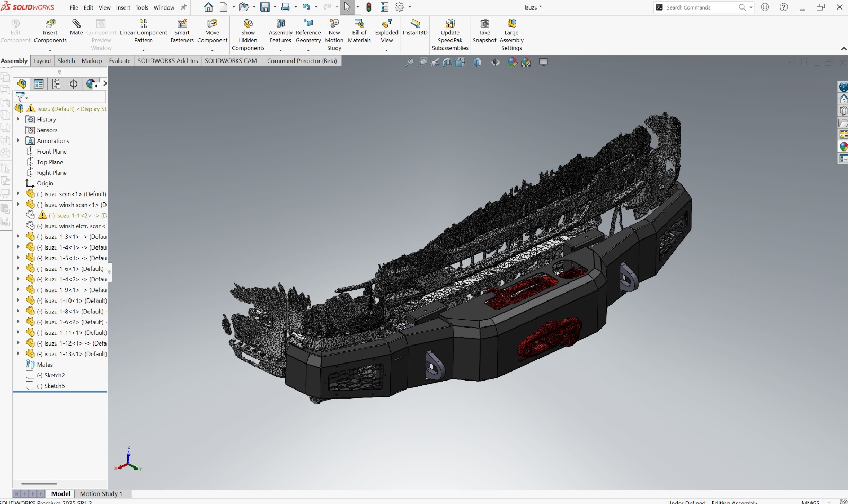The image size is (848, 504).
Task: Toggle Instant3D on or off
Action: tap(415, 28)
